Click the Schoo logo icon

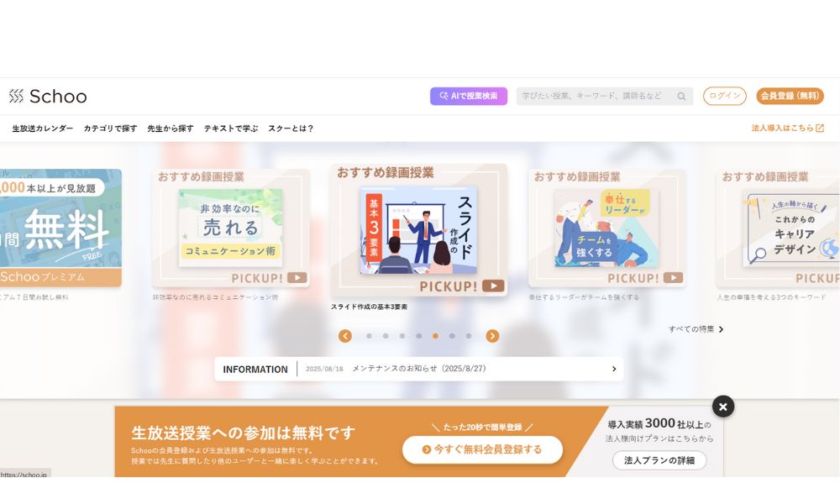16,97
